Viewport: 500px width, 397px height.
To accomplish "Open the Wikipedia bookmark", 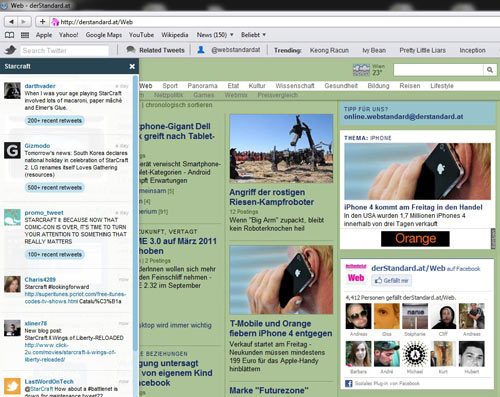I will pos(175,35).
